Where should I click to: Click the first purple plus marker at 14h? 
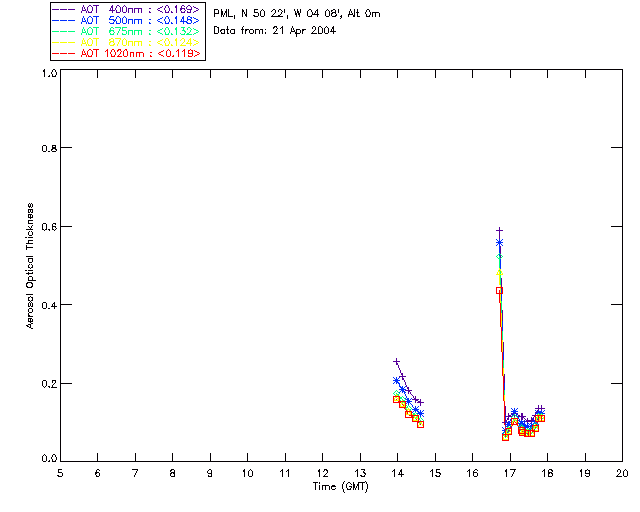396,362
